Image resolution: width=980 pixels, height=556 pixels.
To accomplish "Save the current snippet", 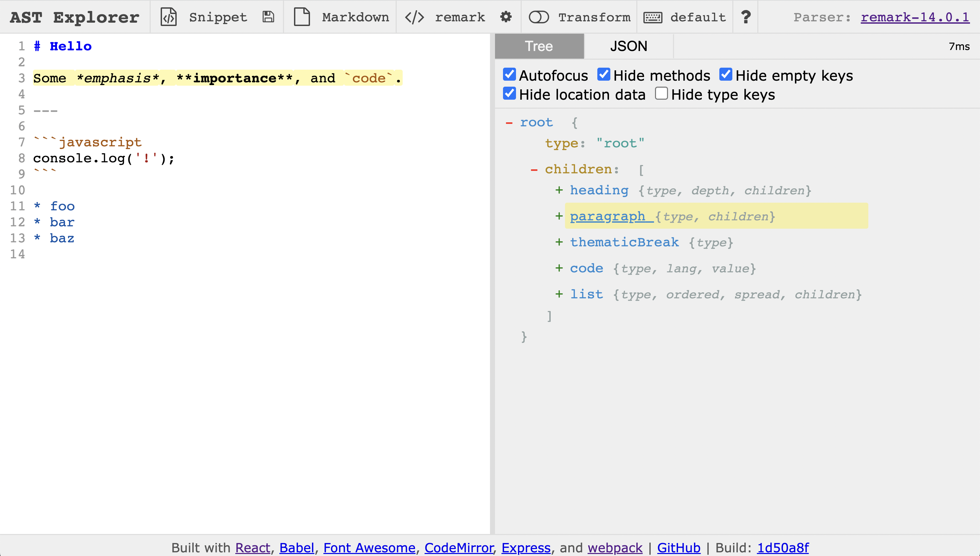I will click(x=268, y=17).
